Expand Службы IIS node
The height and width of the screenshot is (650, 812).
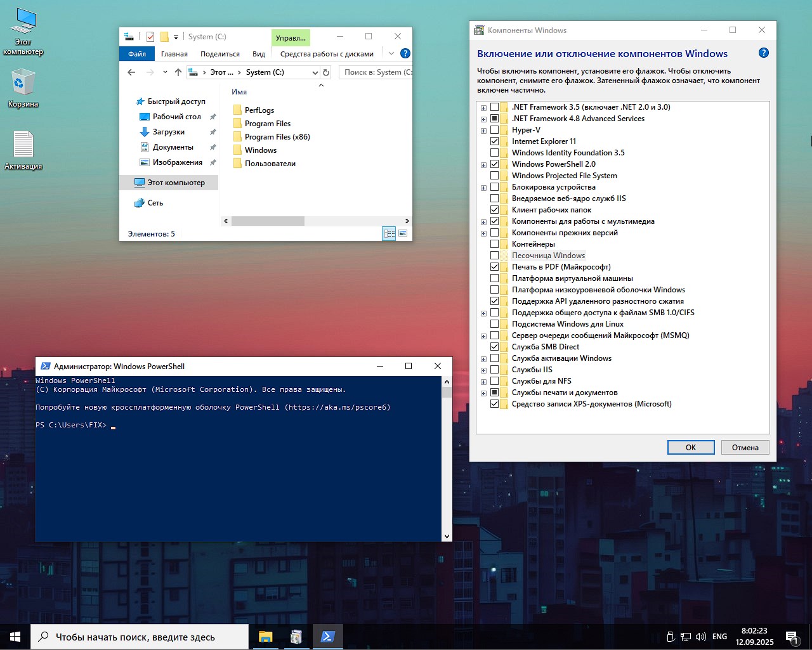pyautogui.click(x=483, y=370)
